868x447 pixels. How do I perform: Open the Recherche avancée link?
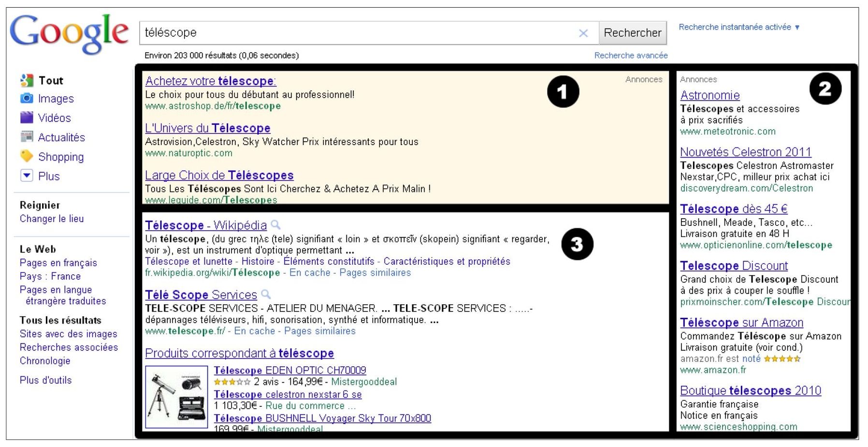point(631,56)
